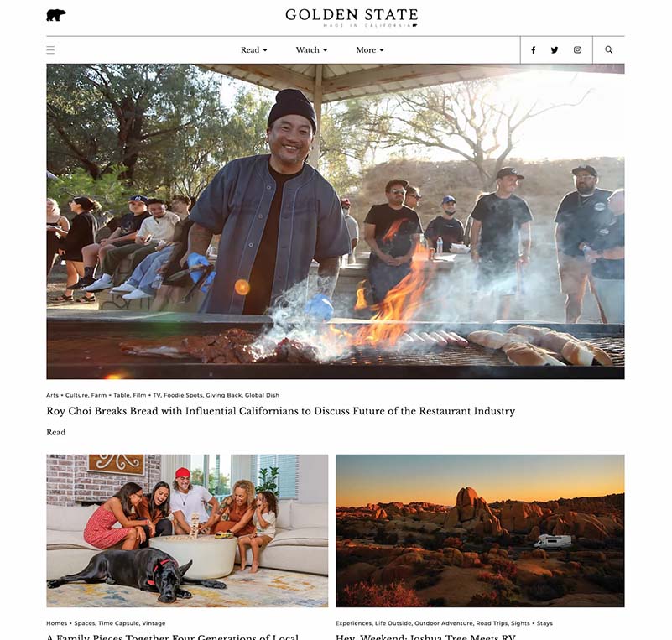The height and width of the screenshot is (640, 672).
Task: Expand the Read dropdown menu
Action: (253, 50)
